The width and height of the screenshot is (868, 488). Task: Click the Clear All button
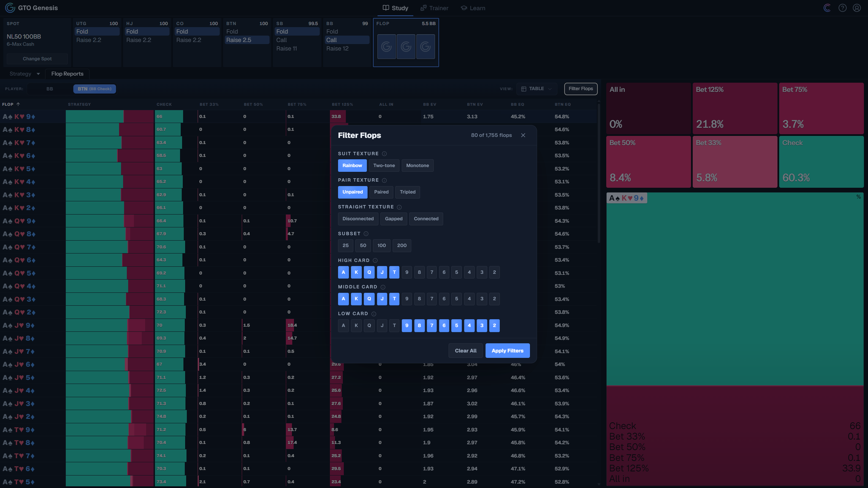point(466,351)
